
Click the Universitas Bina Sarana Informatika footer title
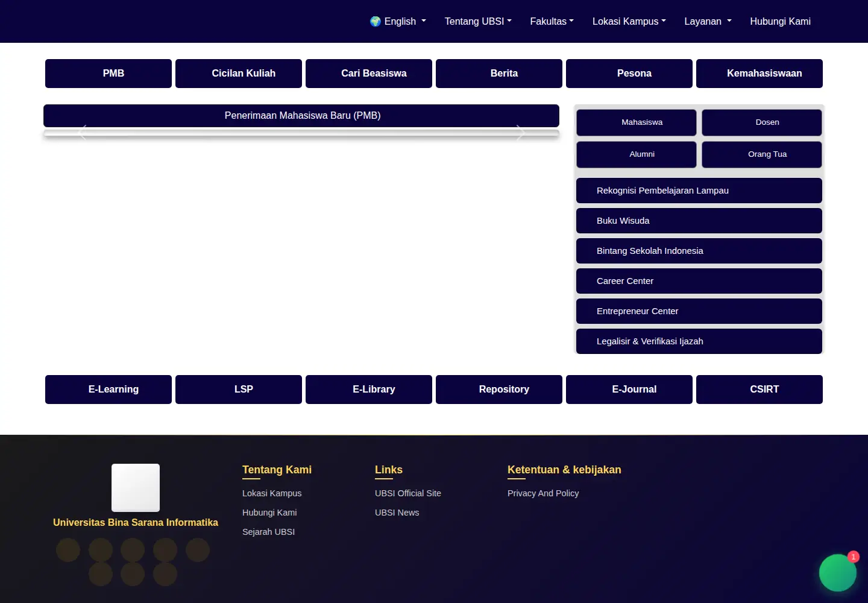(136, 522)
